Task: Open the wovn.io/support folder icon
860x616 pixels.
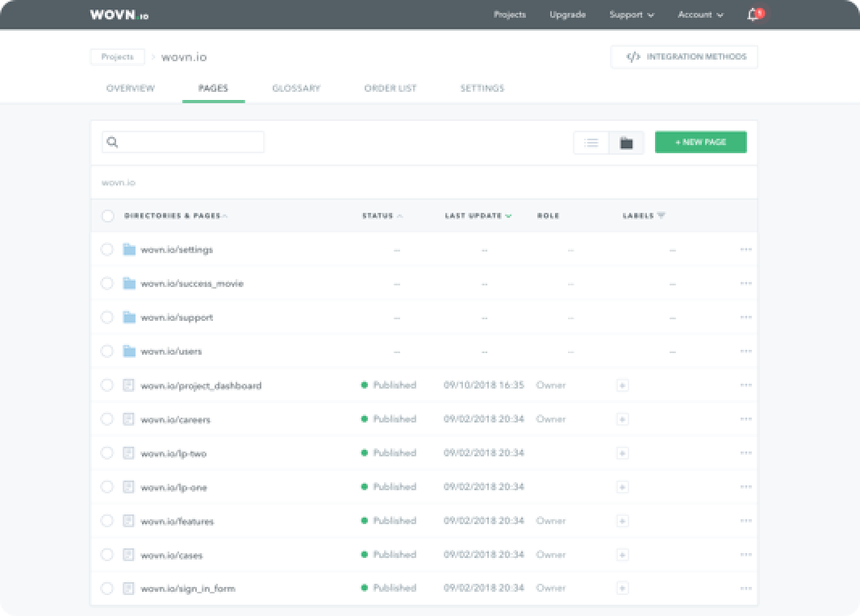Action: (129, 318)
